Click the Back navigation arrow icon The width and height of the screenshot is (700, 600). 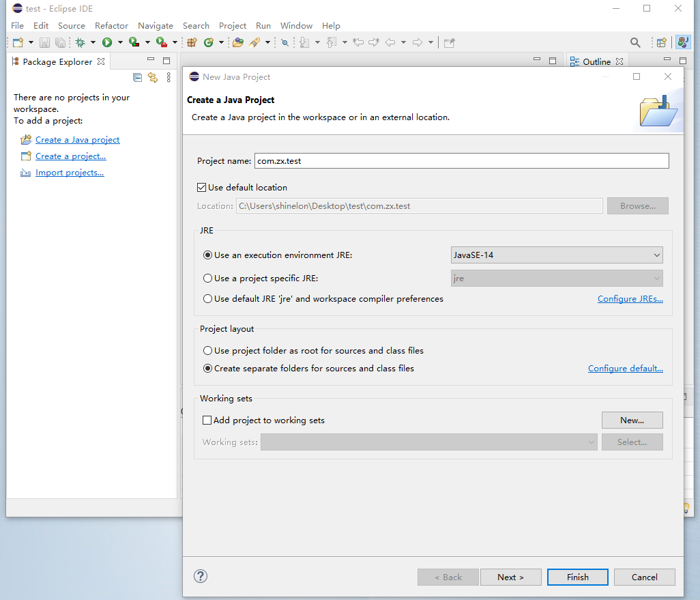(390, 42)
